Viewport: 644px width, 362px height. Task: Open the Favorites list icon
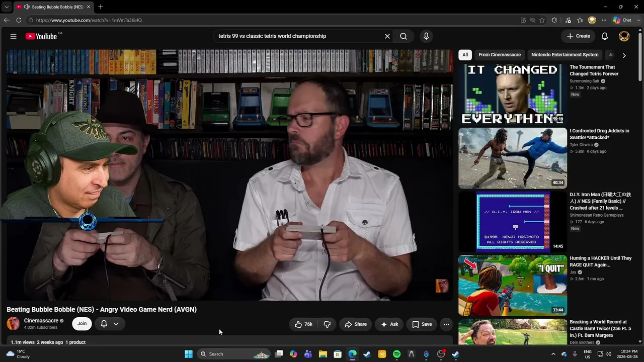(x=580, y=20)
